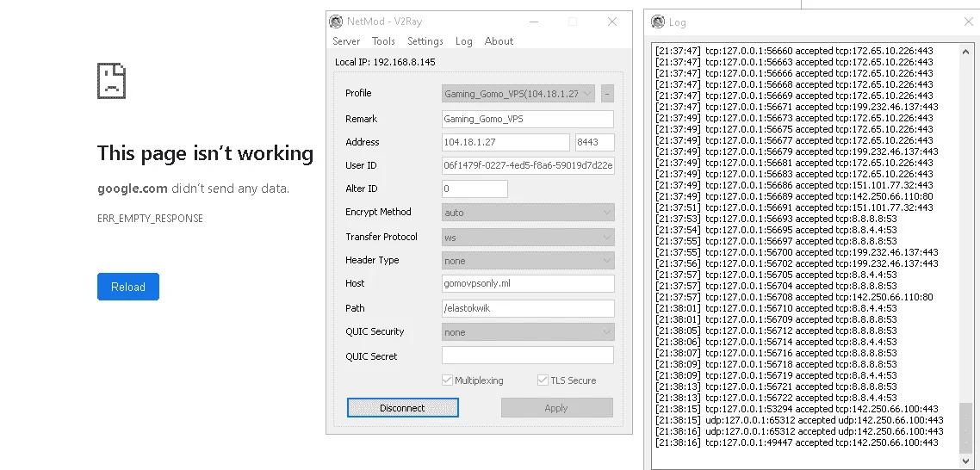Click the Remark input field

click(x=528, y=119)
